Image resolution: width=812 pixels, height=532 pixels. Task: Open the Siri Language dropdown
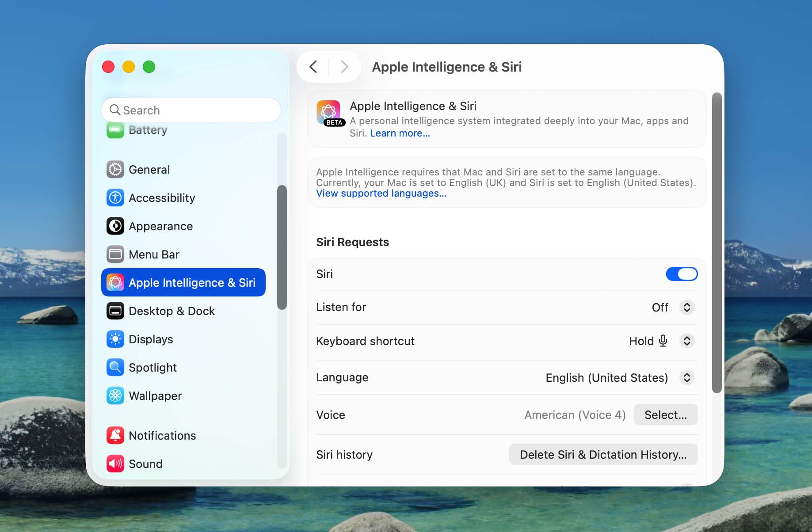tap(686, 378)
